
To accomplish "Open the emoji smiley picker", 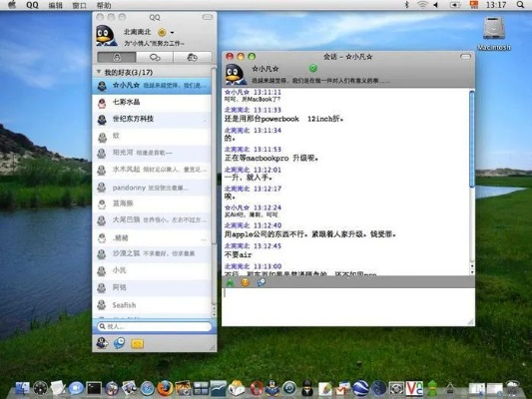I will pyautogui.click(x=245, y=282).
